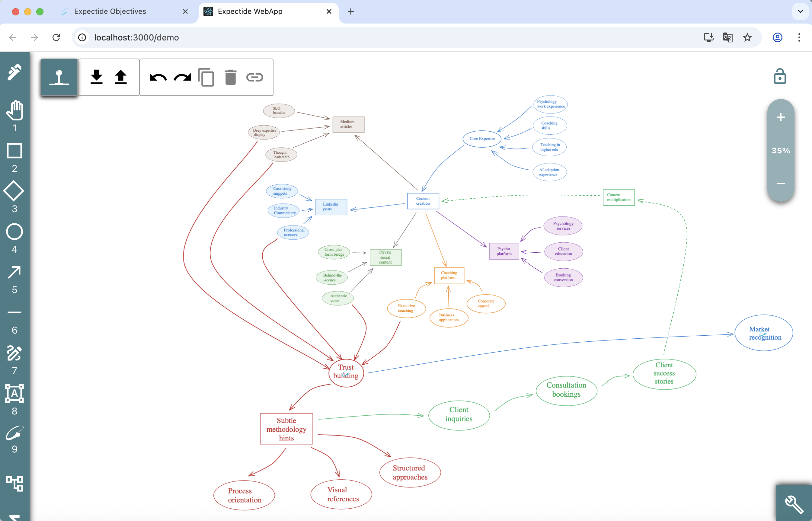Click the download arrow icon
Viewport: 812px width, 521px height.
click(96, 78)
